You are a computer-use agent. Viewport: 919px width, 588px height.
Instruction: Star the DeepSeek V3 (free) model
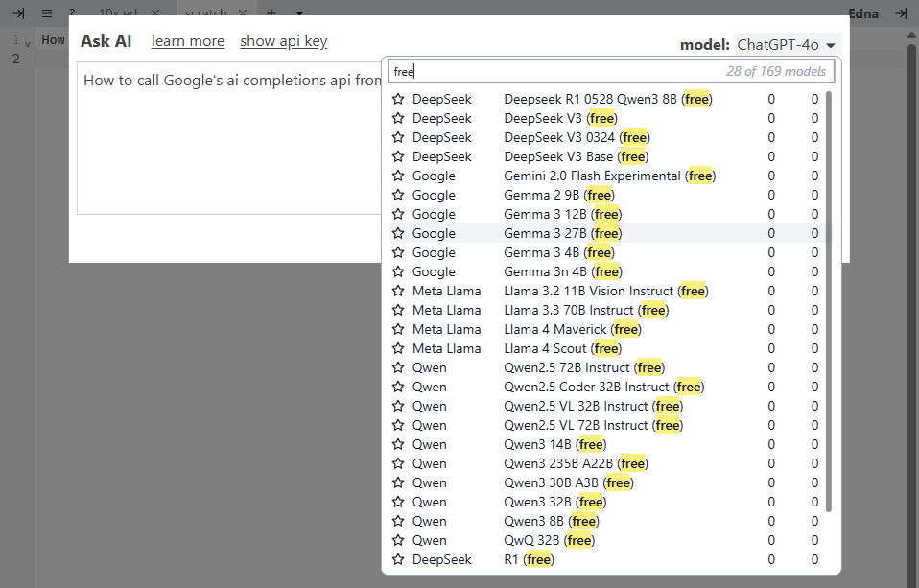point(398,118)
